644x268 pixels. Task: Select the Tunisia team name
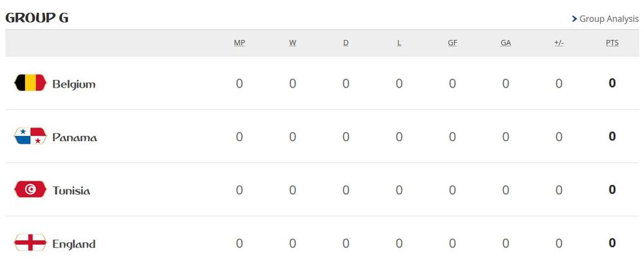click(71, 191)
